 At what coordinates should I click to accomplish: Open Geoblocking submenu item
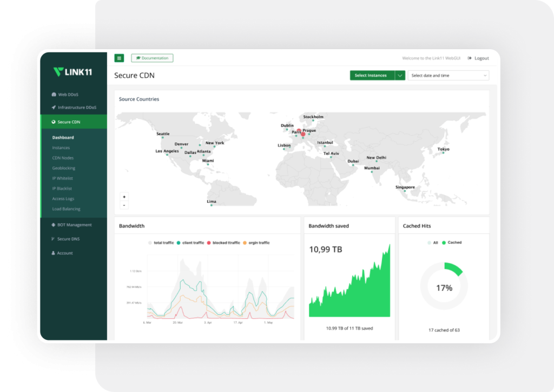[64, 168]
